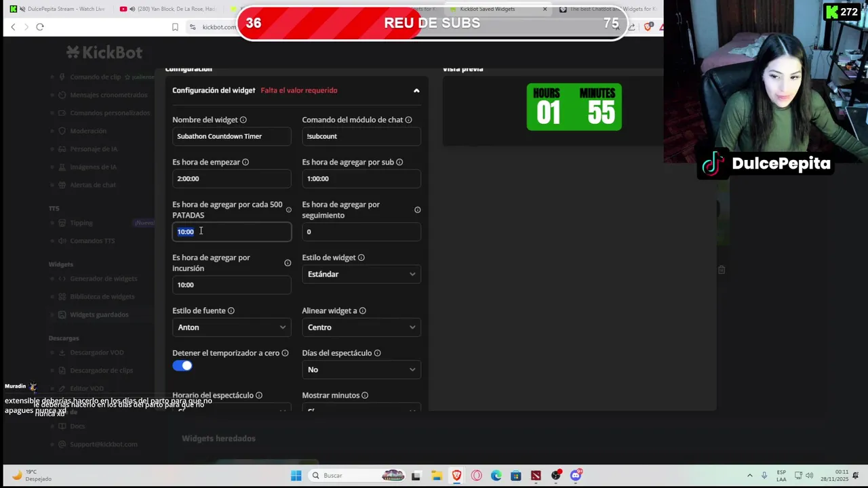The image size is (868, 488).
Task: Open File Explorer from the taskbar
Action: (x=437, y=475)
